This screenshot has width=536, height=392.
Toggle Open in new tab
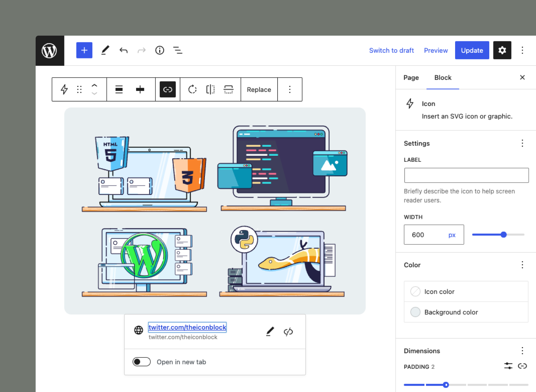[x=141, y=362]
